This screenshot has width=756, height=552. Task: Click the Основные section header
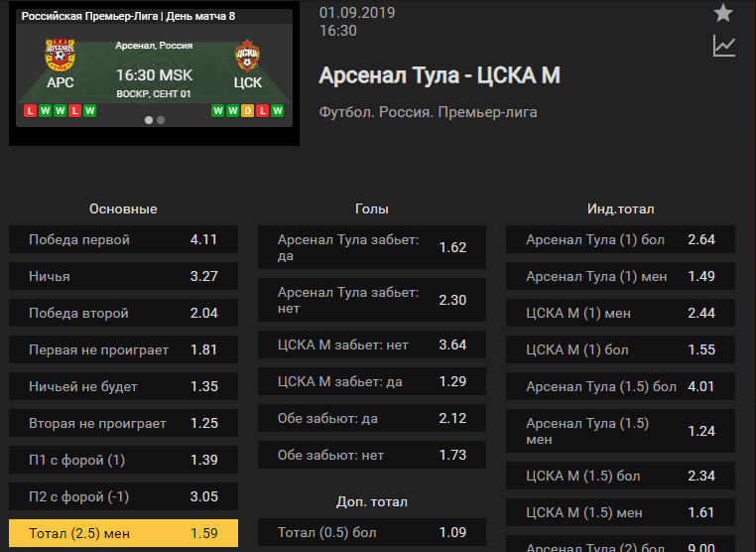[123, 208]
